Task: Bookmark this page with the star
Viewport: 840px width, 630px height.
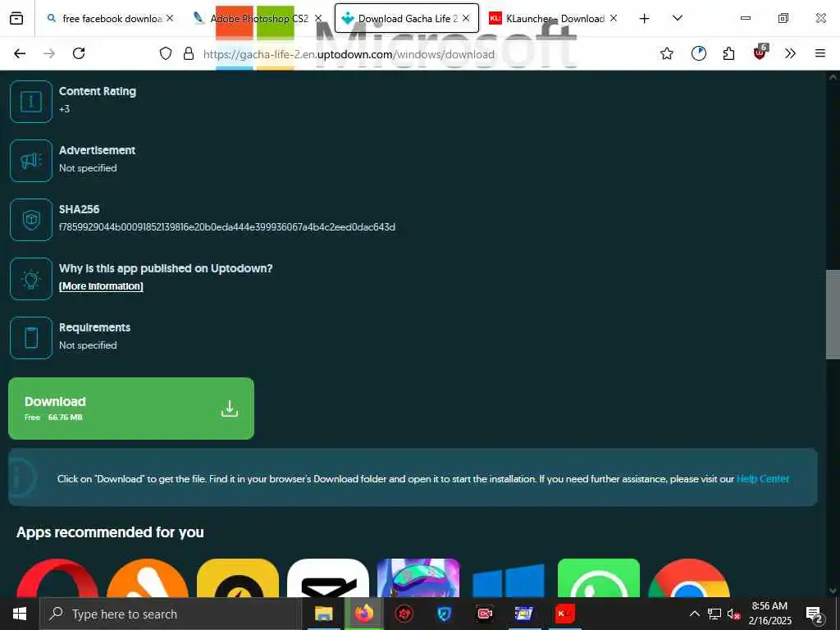Action: [666, 53]
